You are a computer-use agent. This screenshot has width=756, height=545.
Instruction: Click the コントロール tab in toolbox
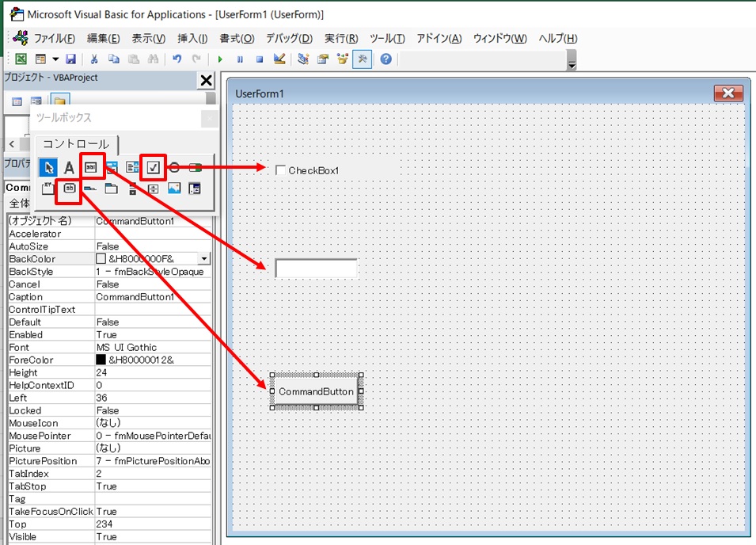[x=76, y=144]
